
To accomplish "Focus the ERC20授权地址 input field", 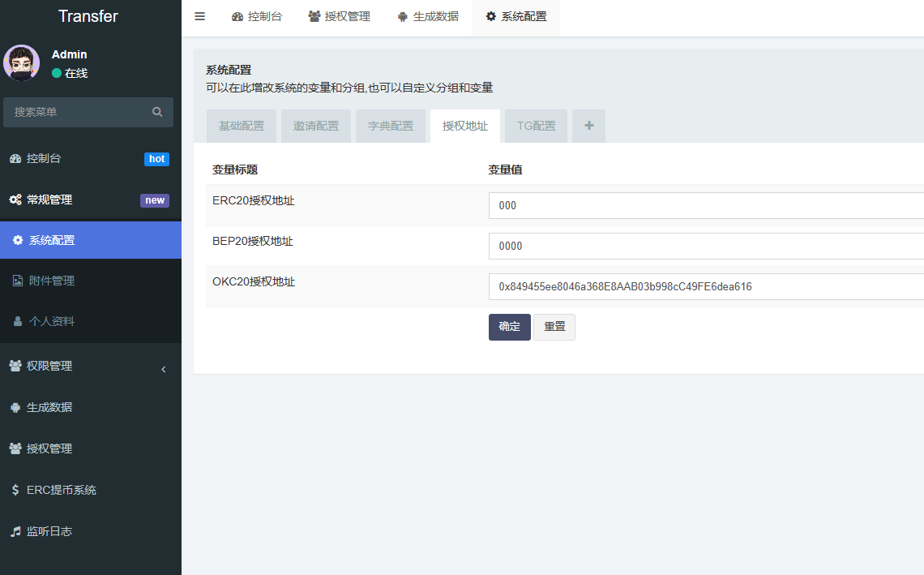I will [705, 205].
